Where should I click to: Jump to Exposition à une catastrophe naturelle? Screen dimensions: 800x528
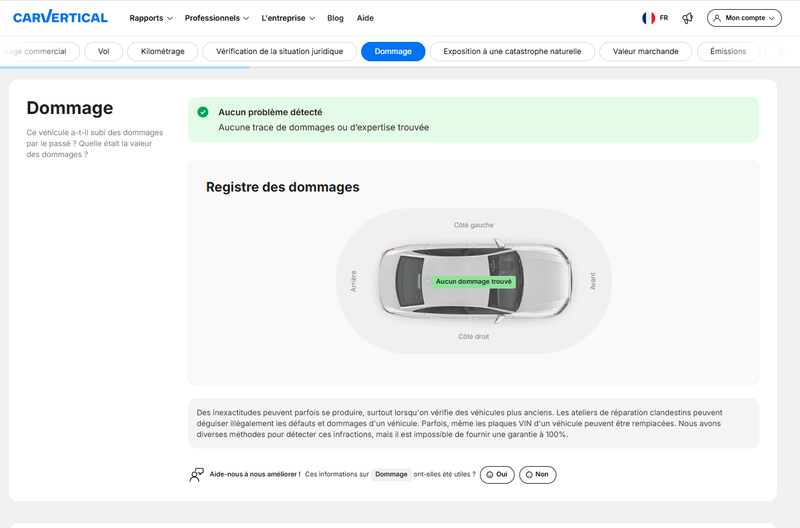512,52
